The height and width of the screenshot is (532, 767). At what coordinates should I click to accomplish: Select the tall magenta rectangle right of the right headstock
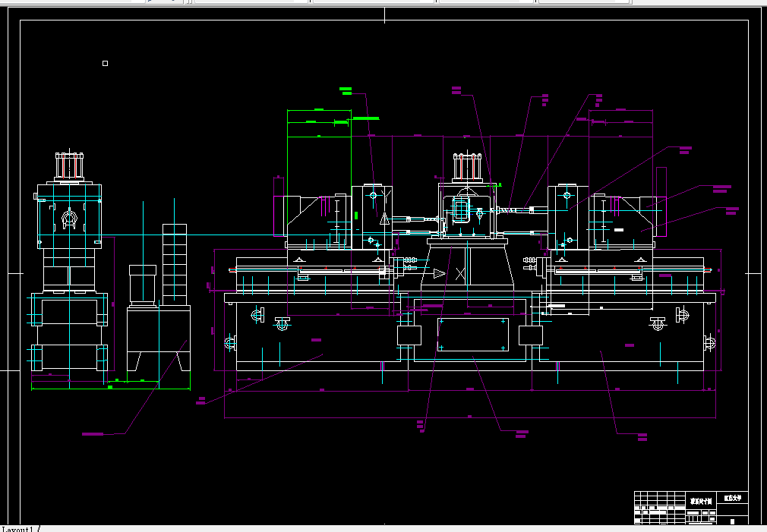point(661,202)
